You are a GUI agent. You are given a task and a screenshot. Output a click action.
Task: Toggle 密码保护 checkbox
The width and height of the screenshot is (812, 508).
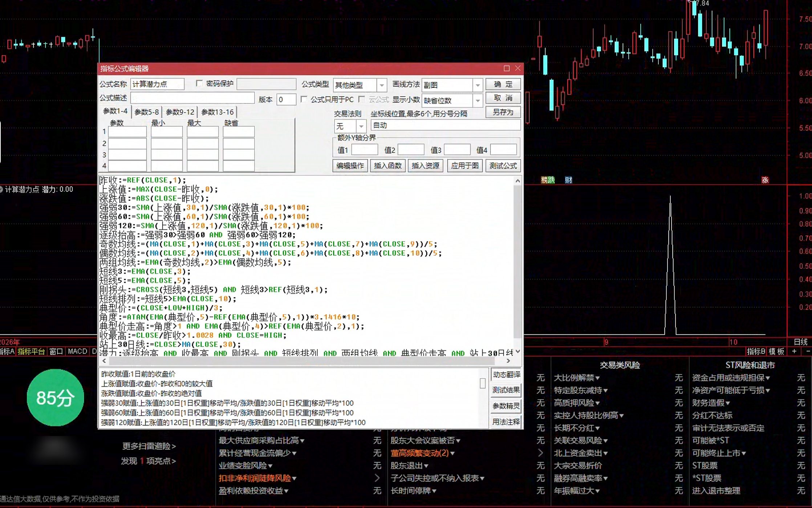(199, 84)
